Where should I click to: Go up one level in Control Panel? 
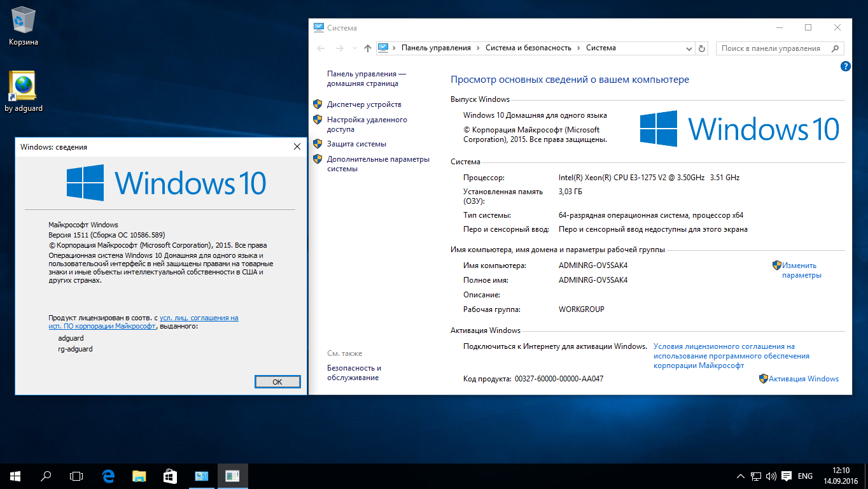click(367, 48)
